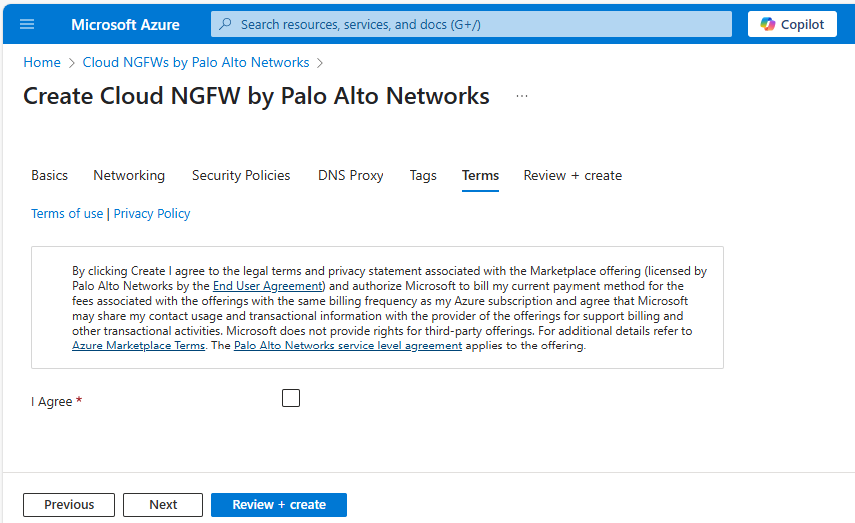Click the Copilot button
Viewport: 855px width, 523px height.
pyautogui.click(x=792, y=24)
